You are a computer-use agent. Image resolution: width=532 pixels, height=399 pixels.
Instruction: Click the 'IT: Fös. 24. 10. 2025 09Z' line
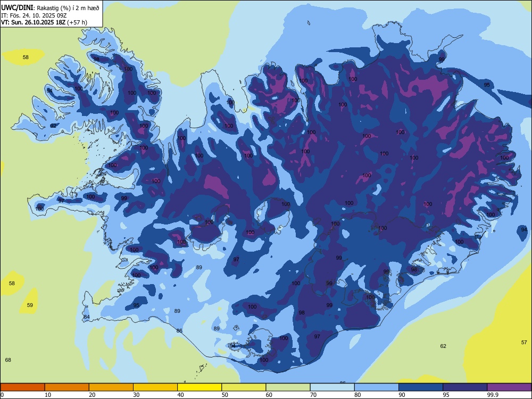[34, 15]
